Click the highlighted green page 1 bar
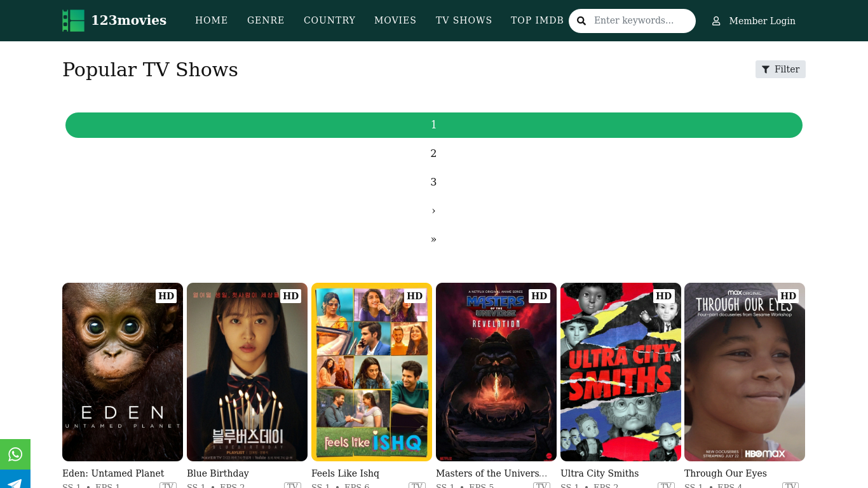 pyautogui.click(x=433, y=125)
